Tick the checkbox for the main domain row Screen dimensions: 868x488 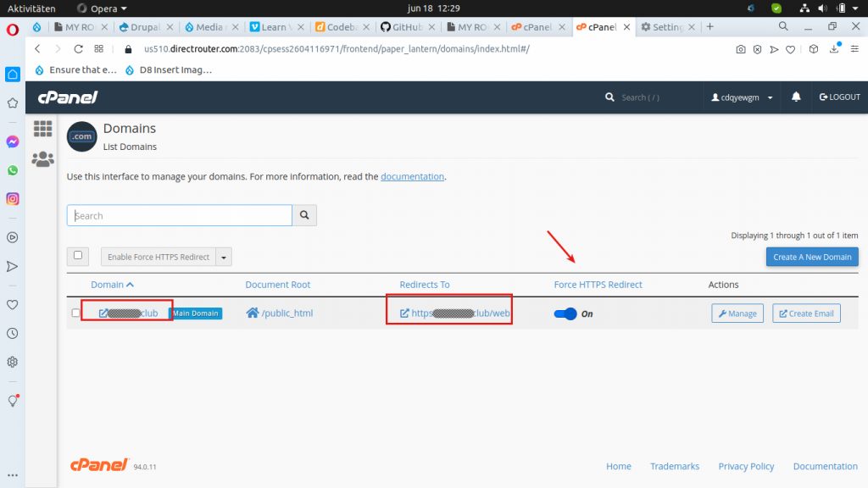click(x=76, y=313)
